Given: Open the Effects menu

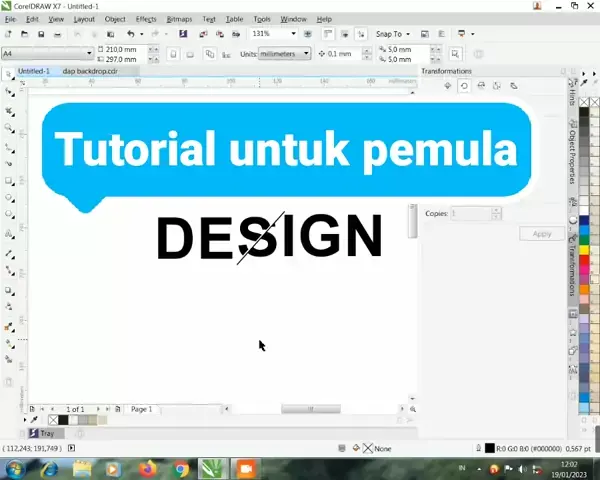Looking at the screenshot, I should tap(146, 19).
